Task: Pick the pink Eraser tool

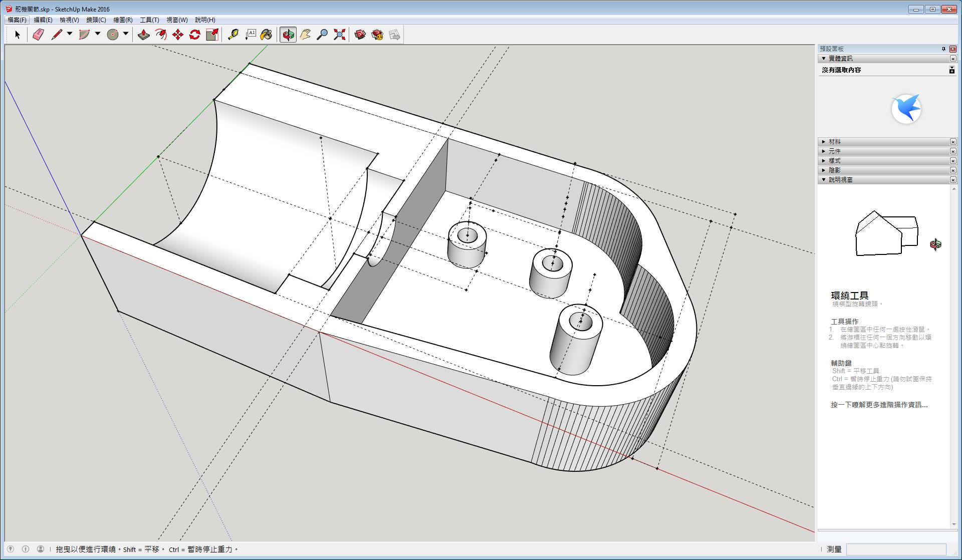Action: point(38,35)
